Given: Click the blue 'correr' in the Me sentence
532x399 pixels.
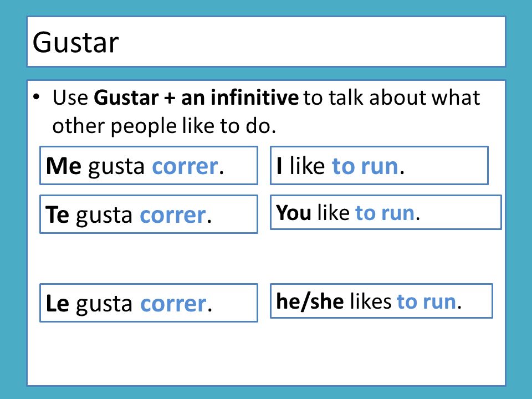Looking at the screenshot, I should point(185,167).
